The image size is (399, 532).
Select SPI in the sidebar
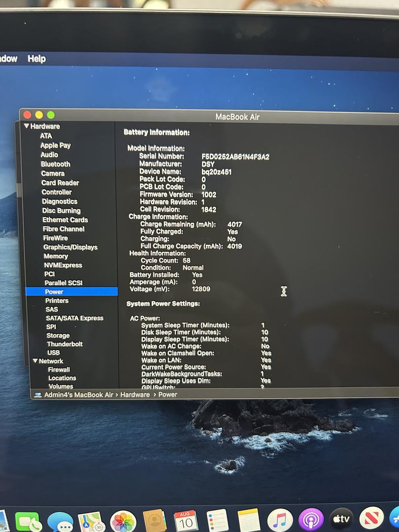(51, 327)
